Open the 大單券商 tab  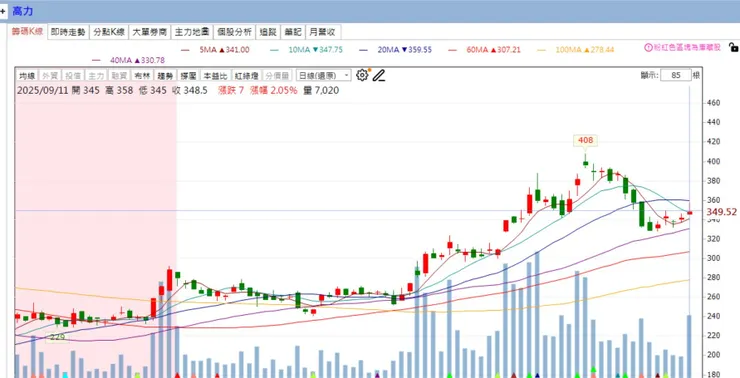150,32
